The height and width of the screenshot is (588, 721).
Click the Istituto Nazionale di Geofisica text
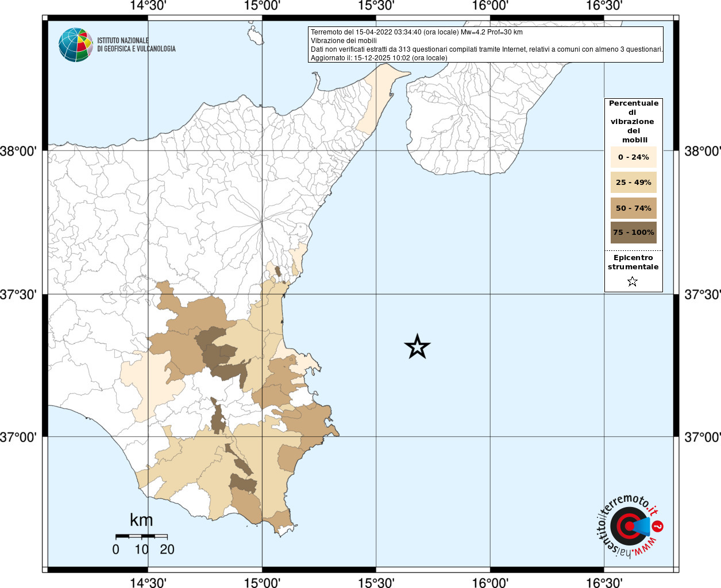tap(136, 45)
